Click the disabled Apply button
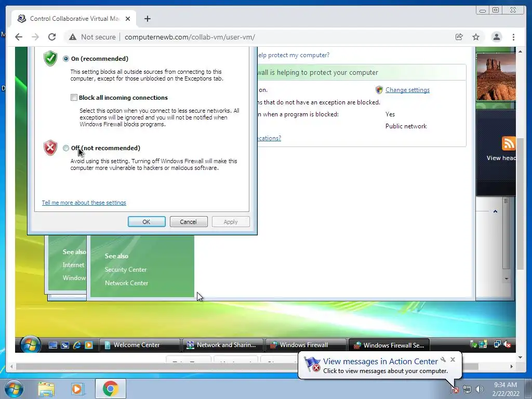Image resolution: width=532 pixels, height=399 pixels. point(231,221)
